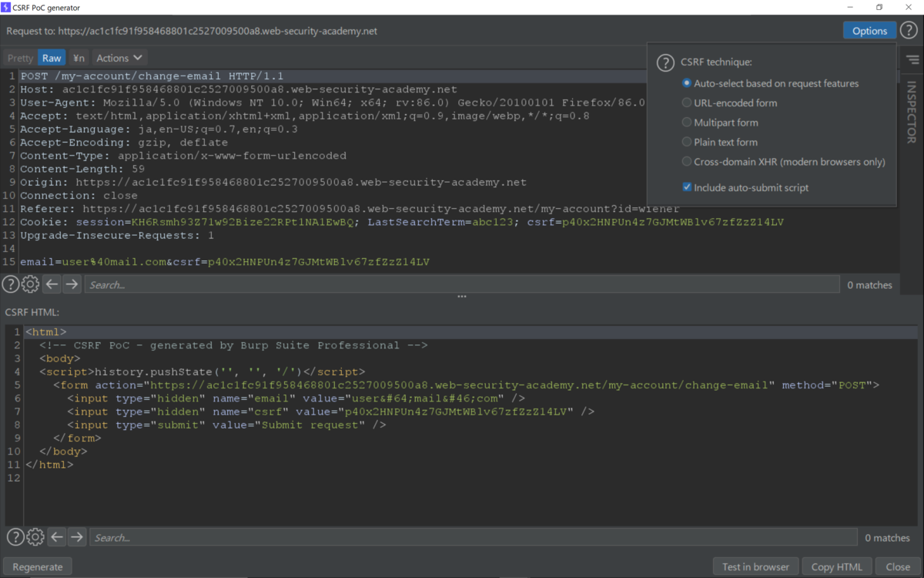Go to previous match in CSRF HTML search
924x578 pixels.
click(x=57, y=537)
